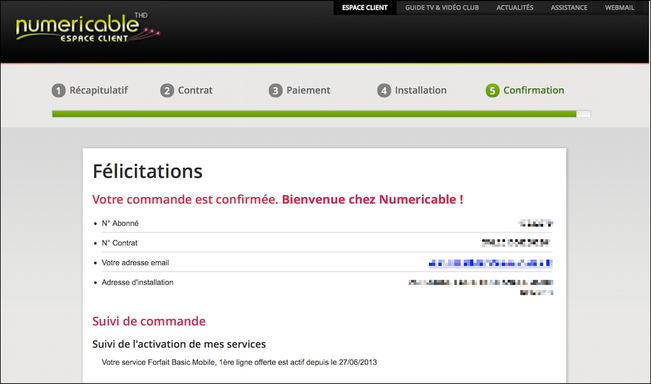The image size is (651, 384).
Task: Click the 'Votre adresse email' label
Action: click(x=135, y=263)
